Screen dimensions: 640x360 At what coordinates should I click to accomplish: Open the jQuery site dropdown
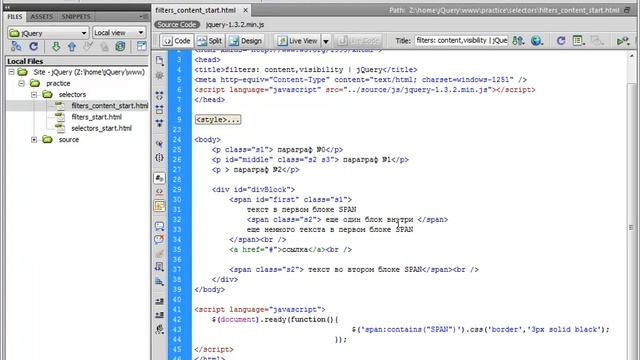click(48, 33)
